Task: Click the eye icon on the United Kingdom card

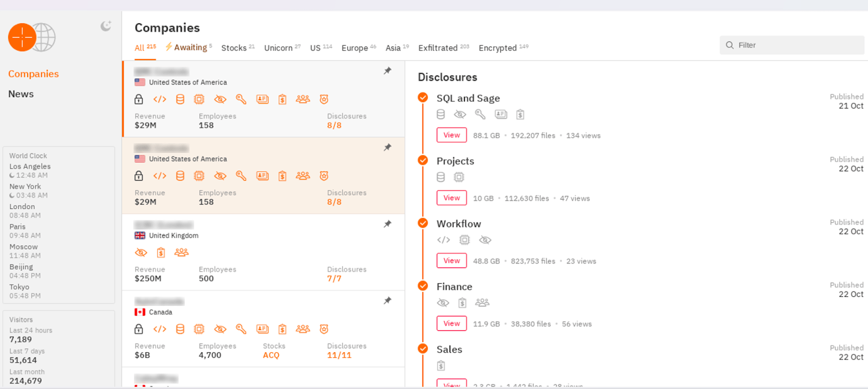Action: [141, 253]
